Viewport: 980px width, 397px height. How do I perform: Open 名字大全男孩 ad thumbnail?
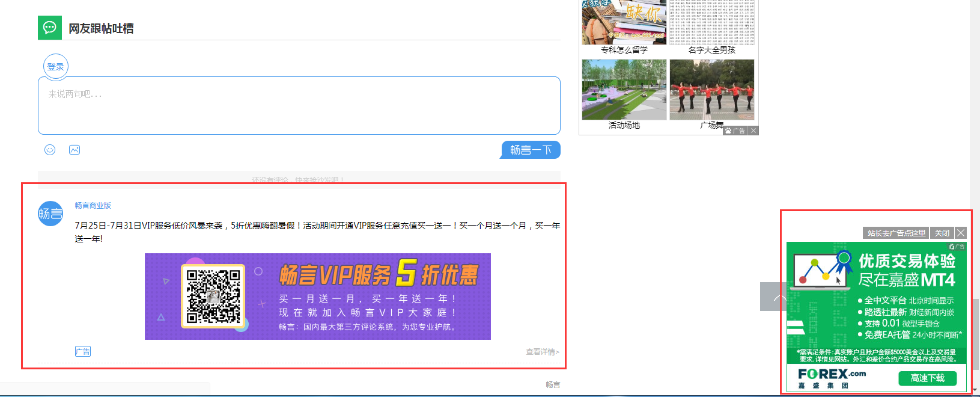(x=712, y=22)
